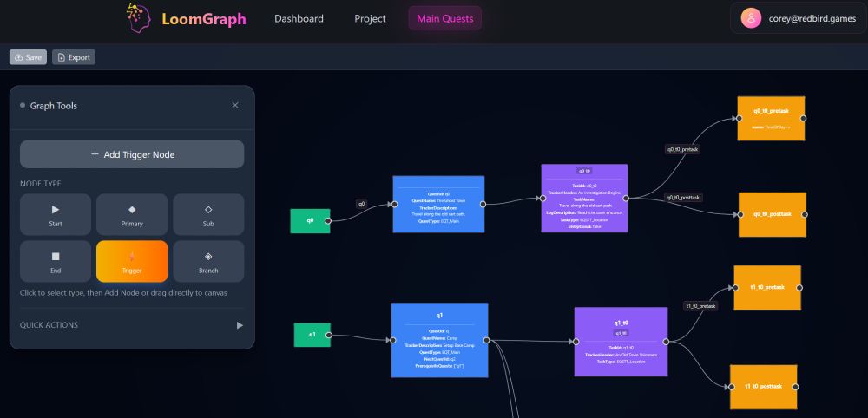Click the q0_t0_posttask edge label
The image size is (868, 418).
pyautogui.click(x=684, y=197)
